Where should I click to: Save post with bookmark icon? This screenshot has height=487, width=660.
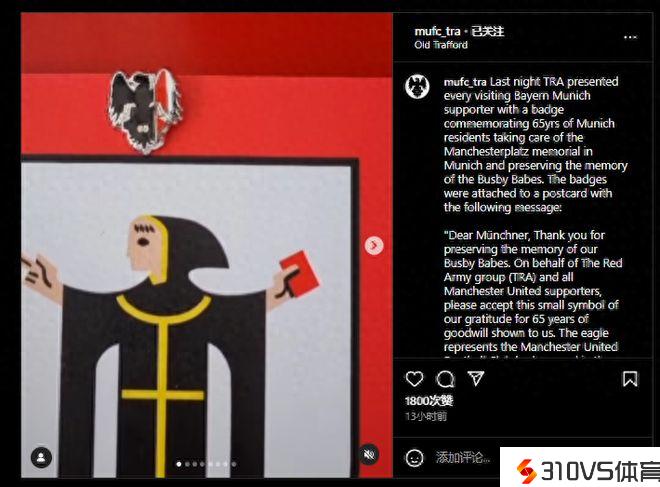click(x=630, y=379)
